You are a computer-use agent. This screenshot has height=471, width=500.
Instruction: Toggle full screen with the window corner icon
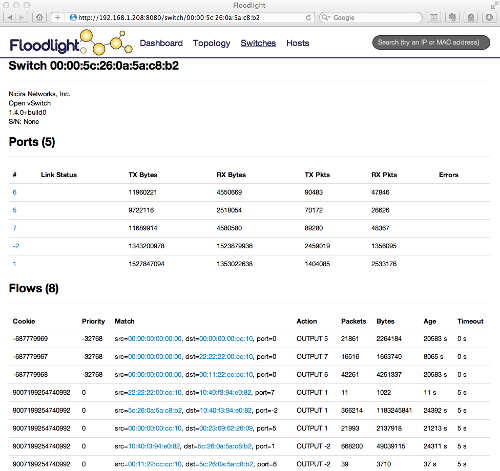tap(493, 6)
